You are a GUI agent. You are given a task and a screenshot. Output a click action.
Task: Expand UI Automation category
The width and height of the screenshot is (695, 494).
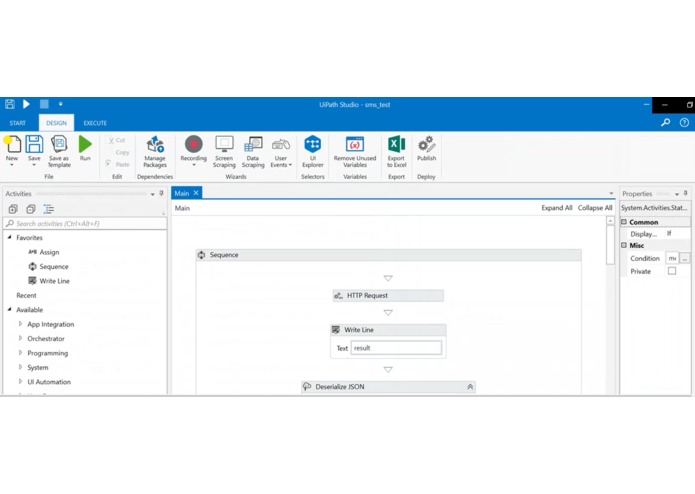pos(20,381)
